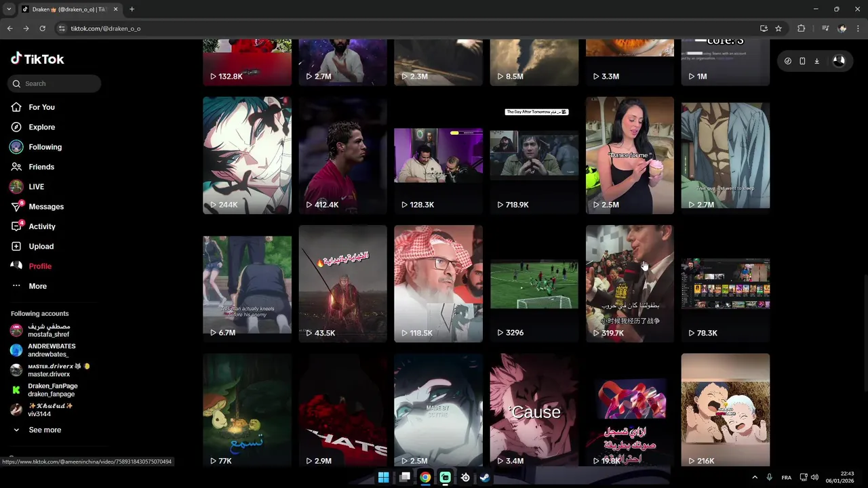The width and height of the screenshot is (868, 488).
Task: Show hidden system tray icons
Action: (x=754, y=477)
